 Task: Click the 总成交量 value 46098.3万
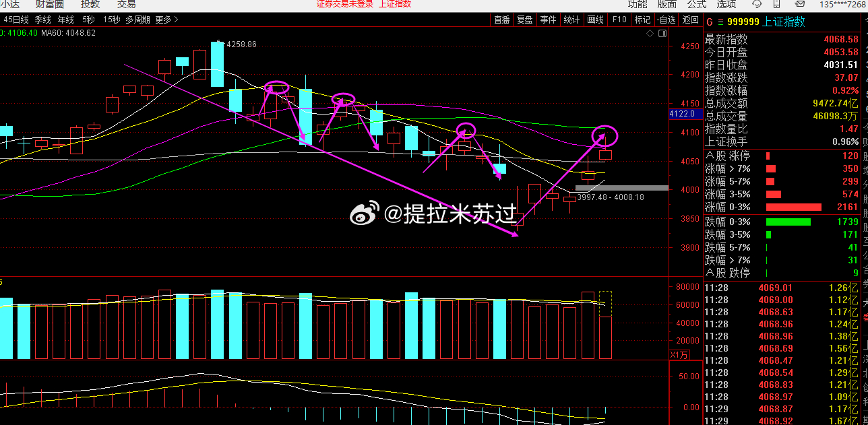(836, 116)
